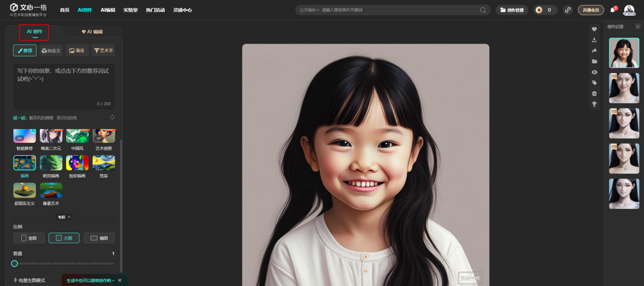Switch to the AI 创作 panel tab

click(x=34, y=32)
